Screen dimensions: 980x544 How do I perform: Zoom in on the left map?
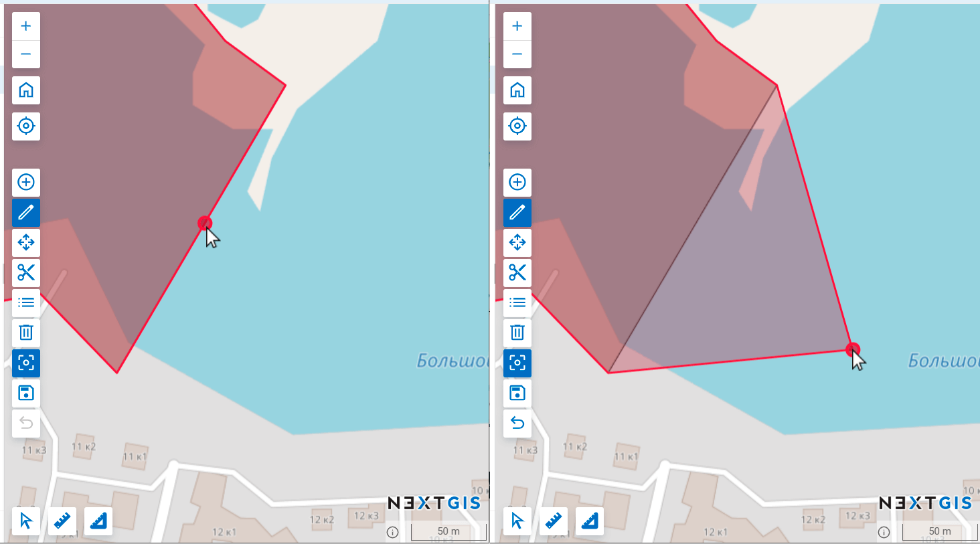26,26
